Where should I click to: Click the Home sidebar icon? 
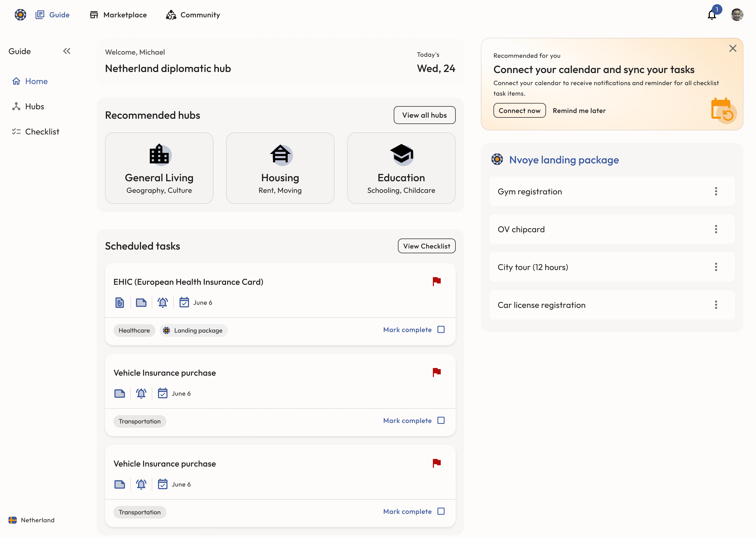(16, 81)
